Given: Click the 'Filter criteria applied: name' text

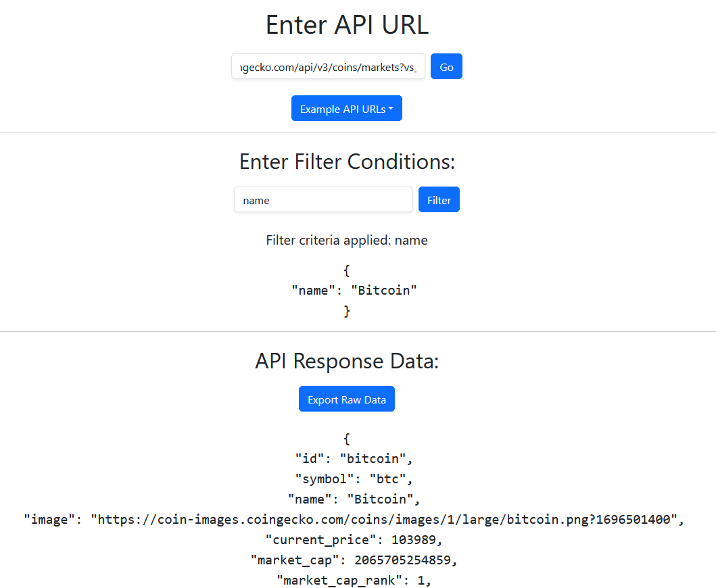Looking at the screenshot, I should coord(347,240).
